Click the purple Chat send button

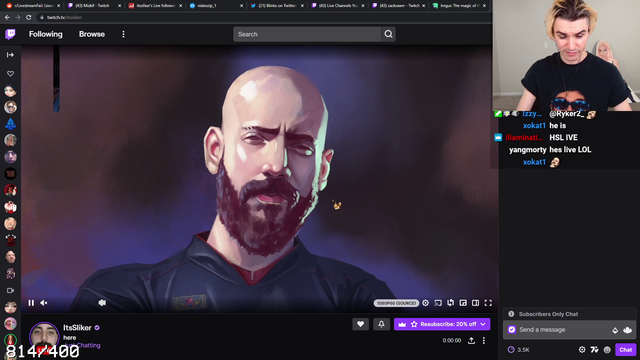pos(625,350)
